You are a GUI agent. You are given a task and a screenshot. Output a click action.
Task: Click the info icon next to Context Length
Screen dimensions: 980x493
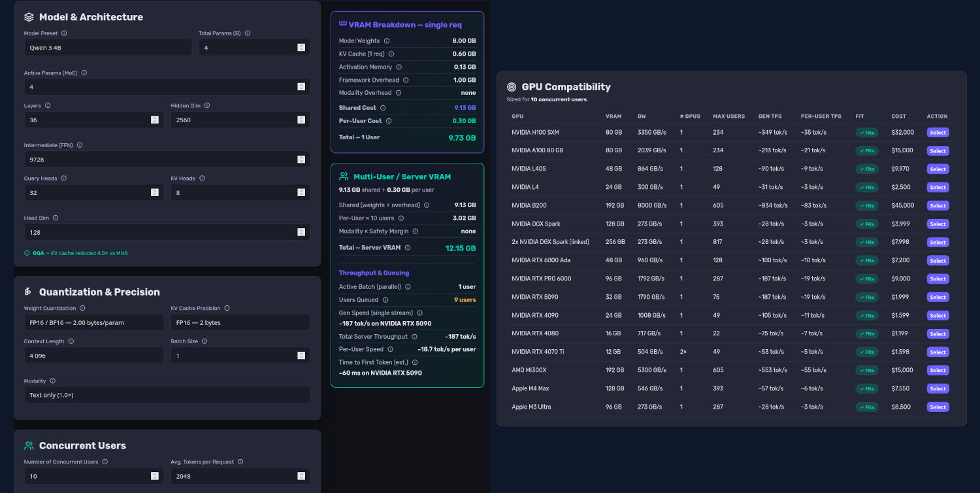click(x=71, y=341)
